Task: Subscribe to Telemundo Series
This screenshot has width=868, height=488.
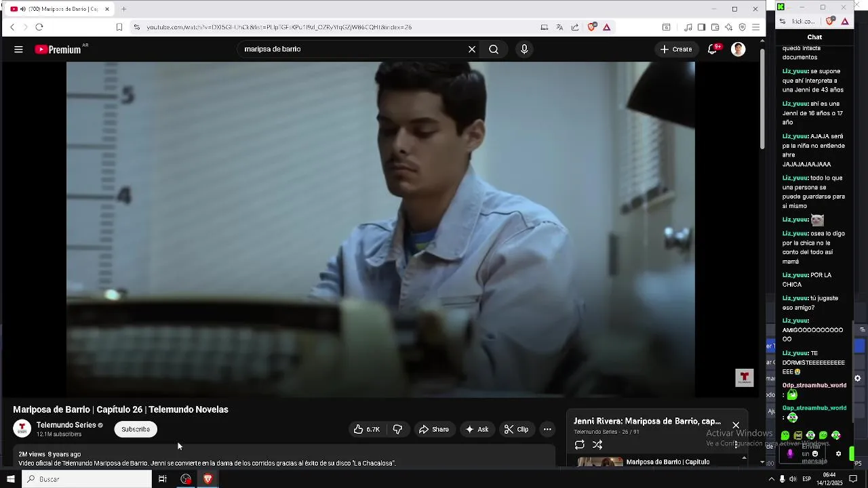Action: (x=136, y=429)
